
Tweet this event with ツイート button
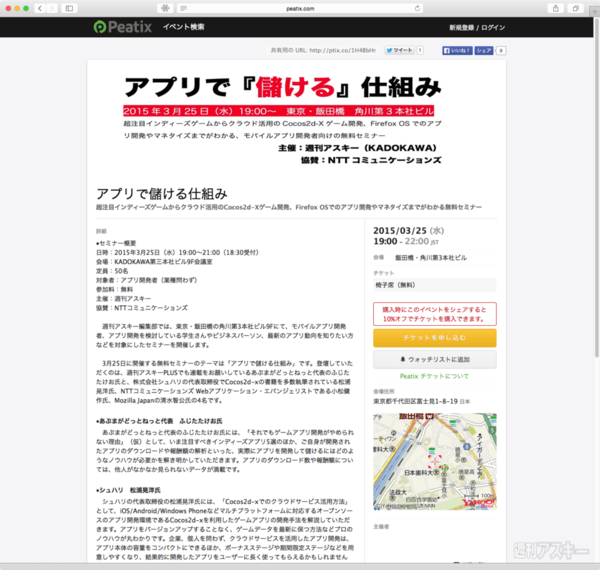[x=399, y=50]
